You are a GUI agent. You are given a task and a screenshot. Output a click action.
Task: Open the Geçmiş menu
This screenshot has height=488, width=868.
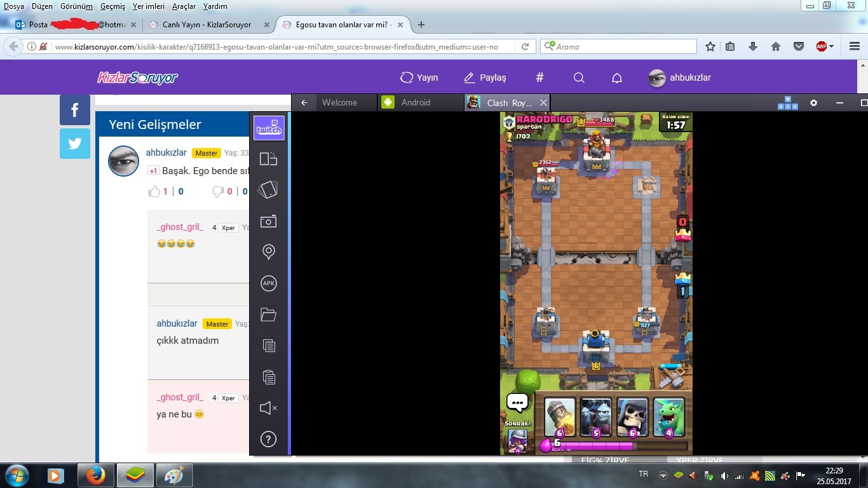pos(113,6)
